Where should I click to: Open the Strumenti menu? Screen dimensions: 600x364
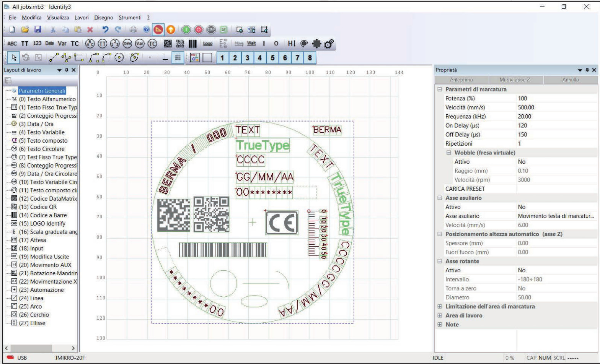pyautogui.click(x=130, y=18)
